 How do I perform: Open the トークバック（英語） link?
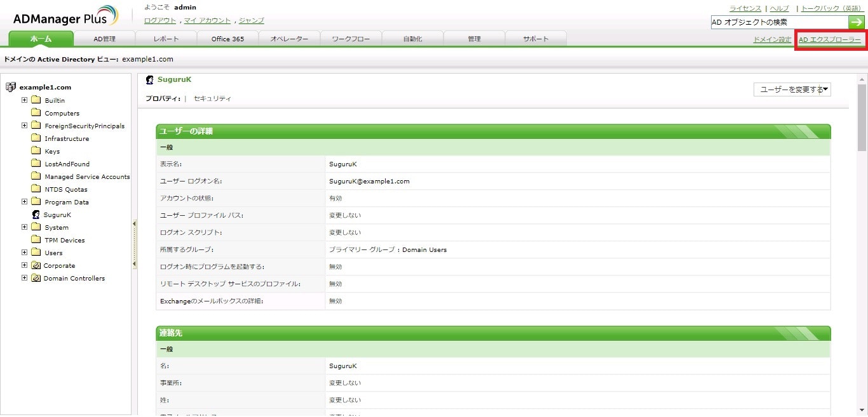point(831,8)
